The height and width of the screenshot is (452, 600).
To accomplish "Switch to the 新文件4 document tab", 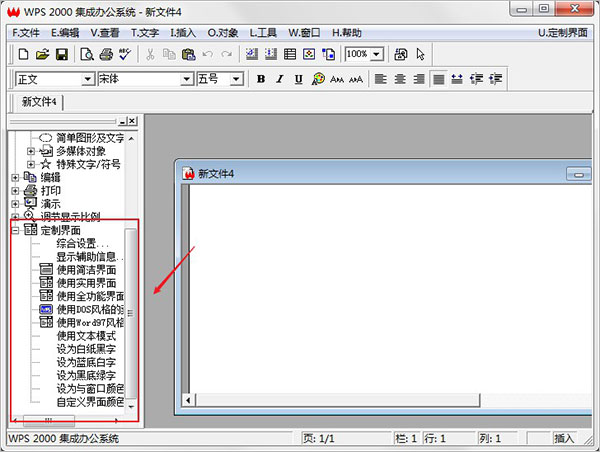I will click(39, 102).
